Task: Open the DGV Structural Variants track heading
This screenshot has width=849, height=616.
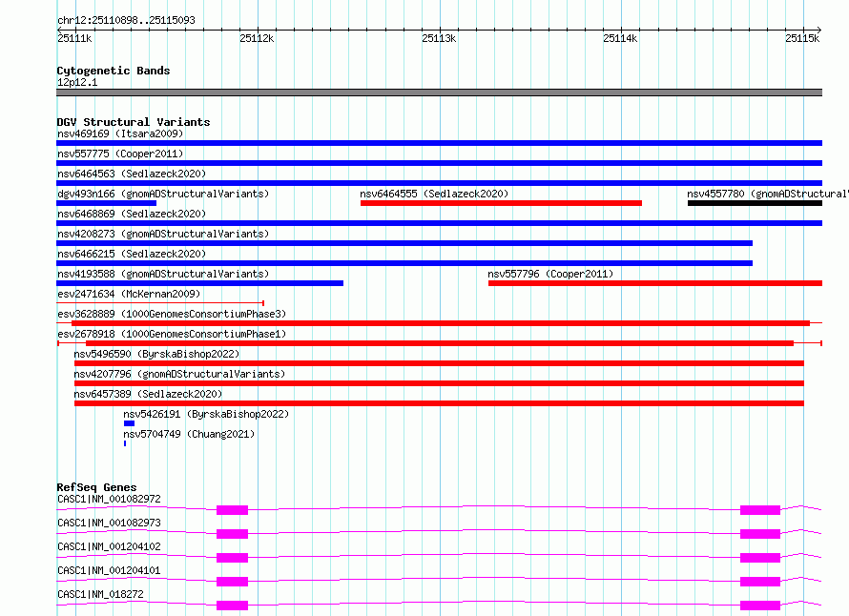Action: (134, 122)
